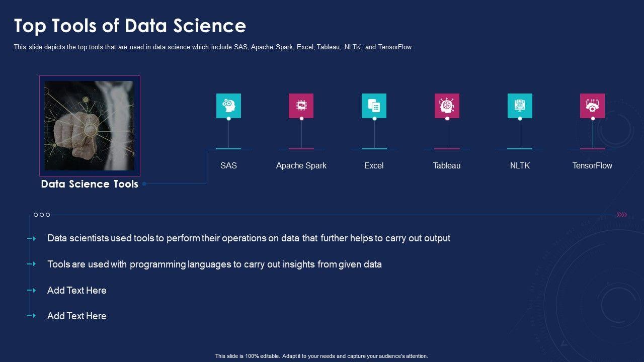Select the bullet about programming languages
This screenshot has width=644, height=362.
tap(214, 264)
